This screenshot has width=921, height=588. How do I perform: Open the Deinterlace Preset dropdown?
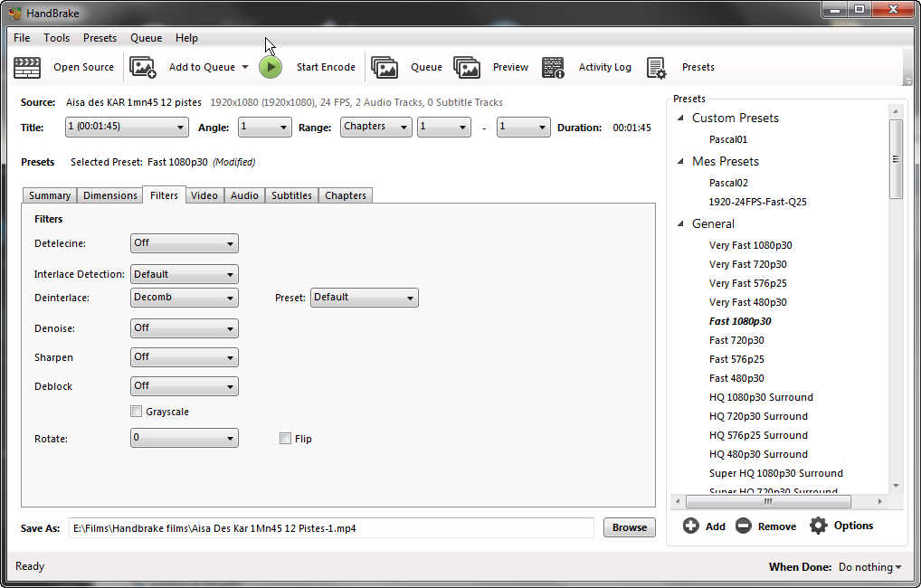(365, 298)
